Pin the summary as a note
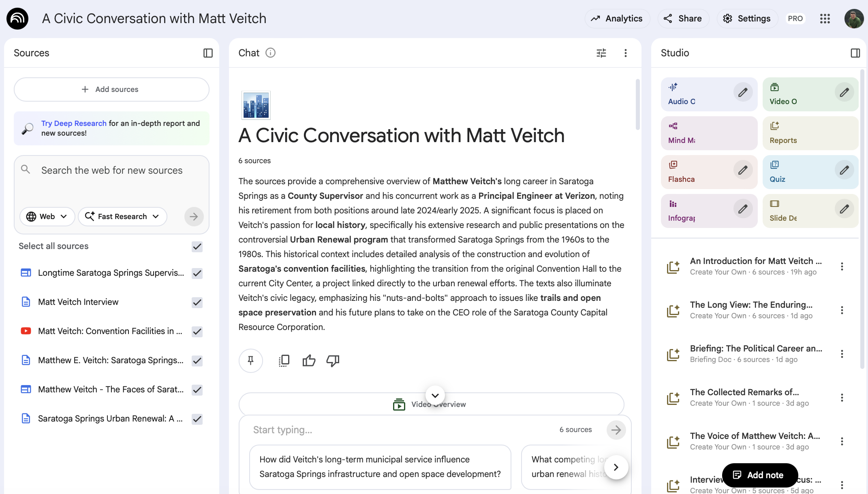 (x=251, y=360)
